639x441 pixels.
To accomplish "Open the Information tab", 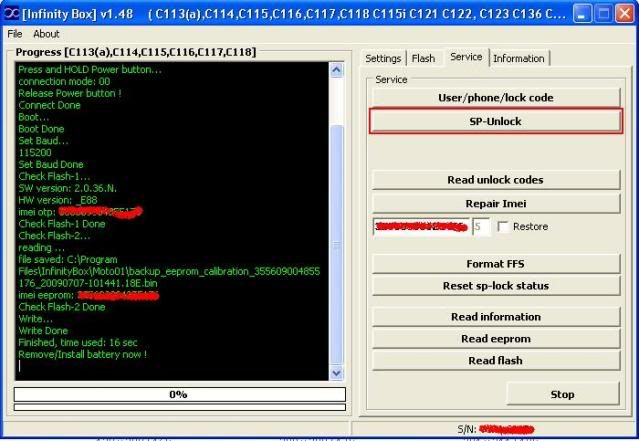I will click(519, 58).
